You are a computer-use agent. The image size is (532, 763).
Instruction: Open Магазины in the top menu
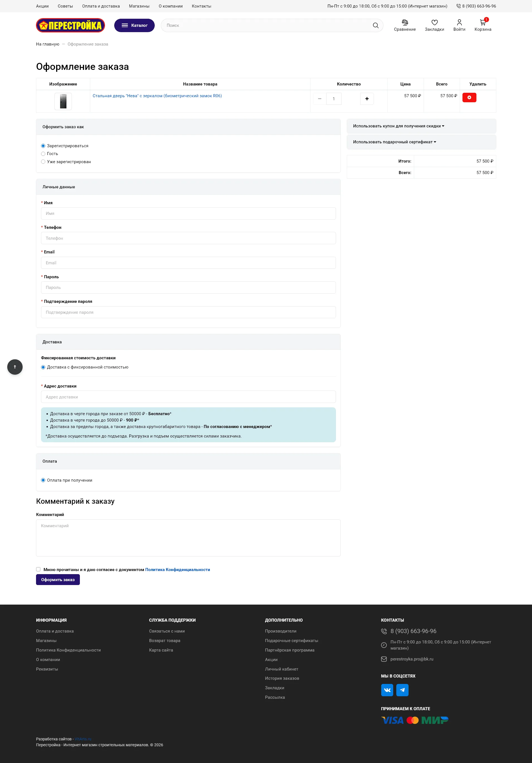(139, 6)
